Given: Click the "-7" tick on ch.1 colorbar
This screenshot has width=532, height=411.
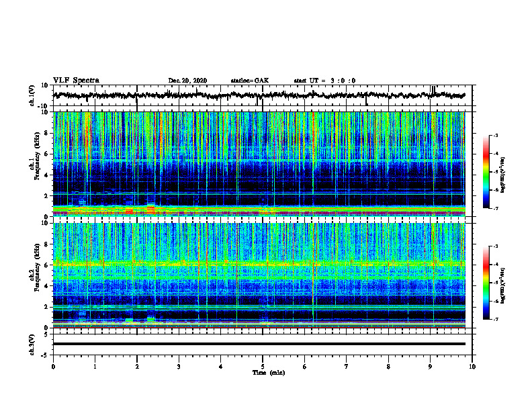Looking at the screenshot, I should click(496, 208).
